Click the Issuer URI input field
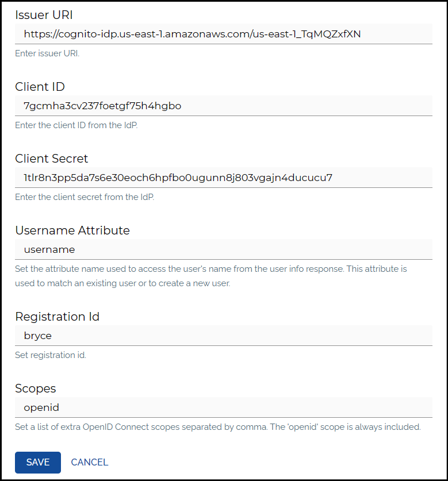The image size is (448, 481). pos(224,34)
